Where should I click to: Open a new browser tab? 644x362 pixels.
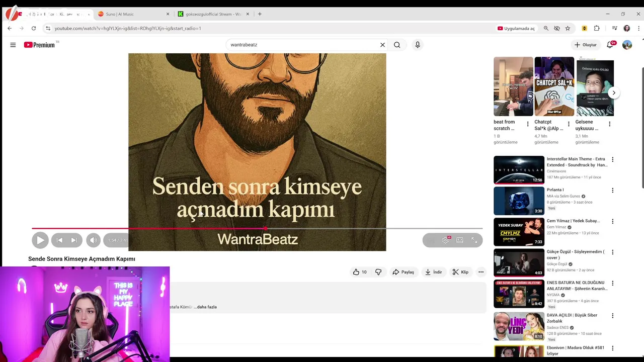coord(260,14)
